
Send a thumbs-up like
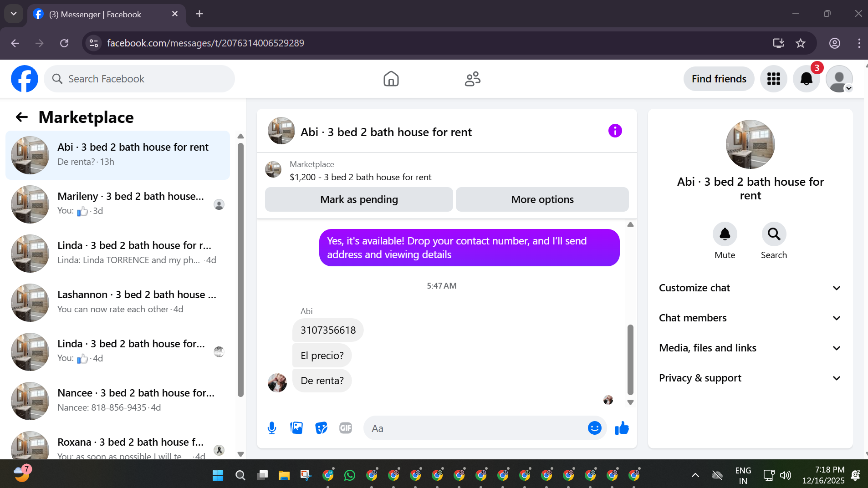[x=622, y=428]
